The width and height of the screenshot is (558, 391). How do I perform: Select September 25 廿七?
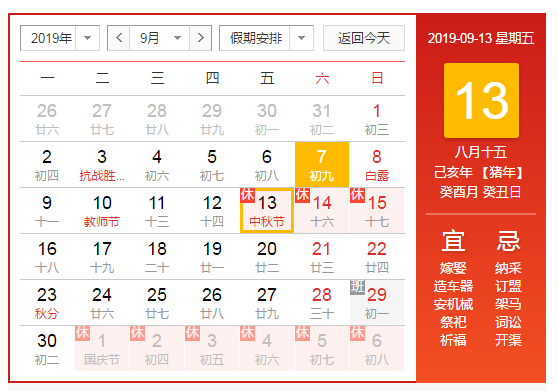(157, 302)
